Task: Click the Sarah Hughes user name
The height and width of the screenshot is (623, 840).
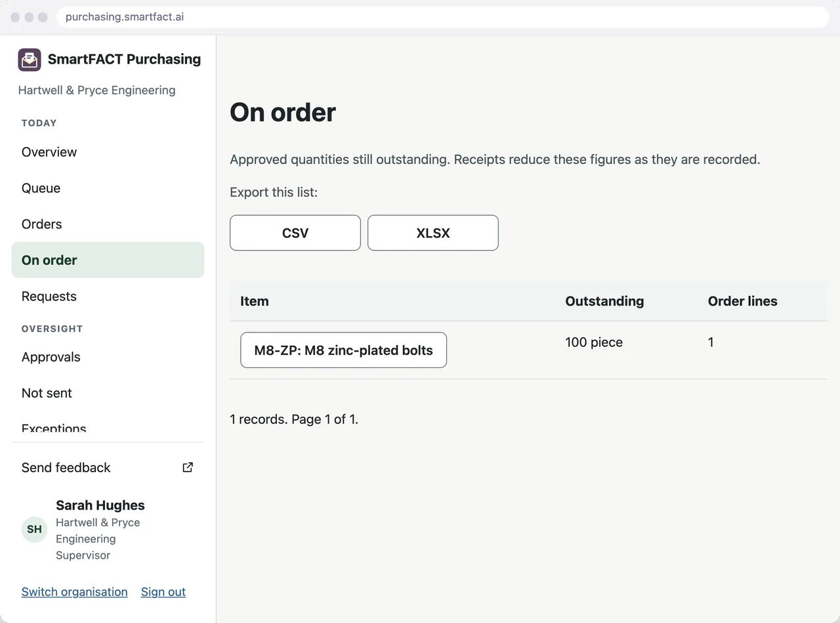Action: coord(100,506)
